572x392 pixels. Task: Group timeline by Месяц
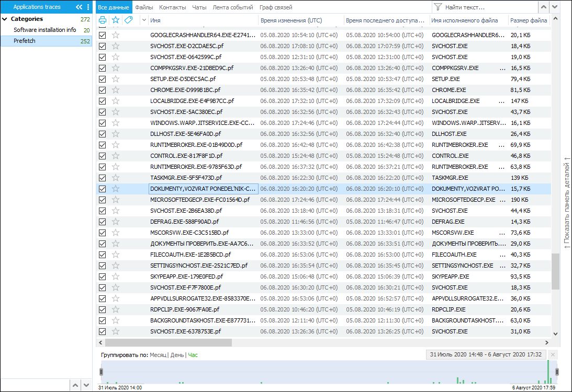click(158, 355)
